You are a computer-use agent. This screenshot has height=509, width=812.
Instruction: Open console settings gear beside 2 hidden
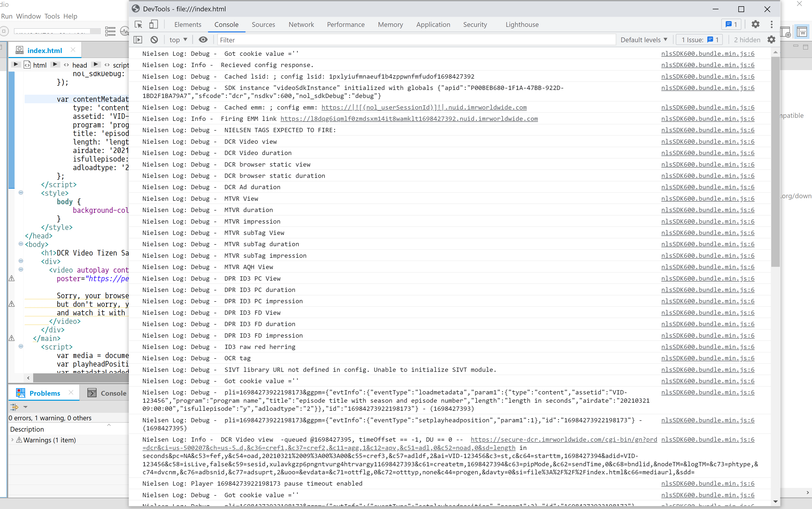point(771,40)
